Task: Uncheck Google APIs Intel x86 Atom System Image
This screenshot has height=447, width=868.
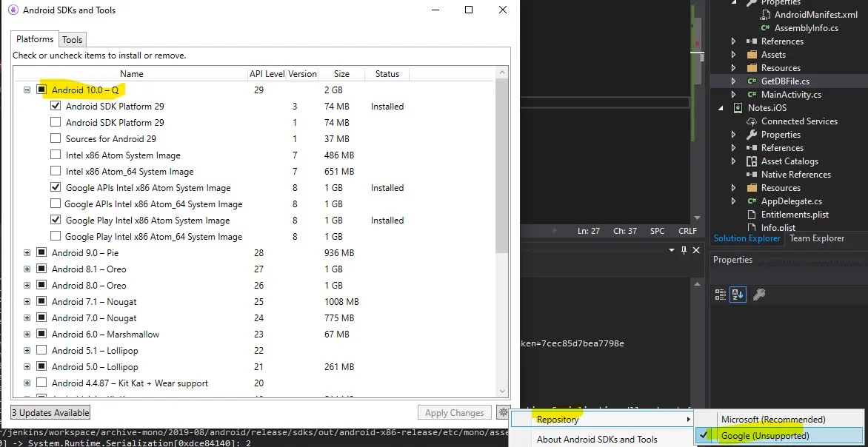Action: 56,187
